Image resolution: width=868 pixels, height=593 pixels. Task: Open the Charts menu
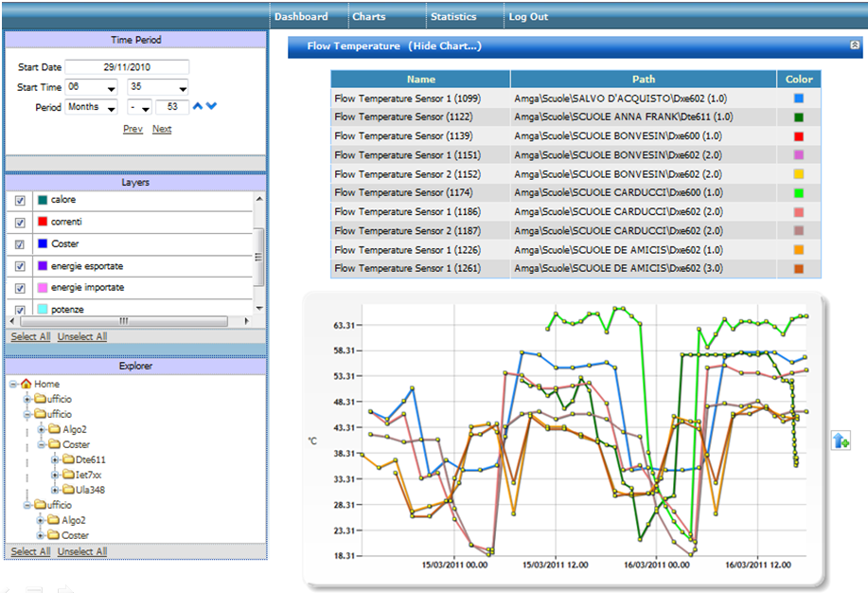368,16
